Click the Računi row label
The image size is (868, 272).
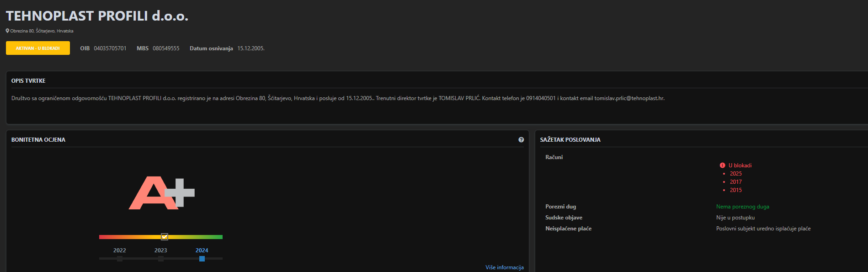click(x=554, y=157)
